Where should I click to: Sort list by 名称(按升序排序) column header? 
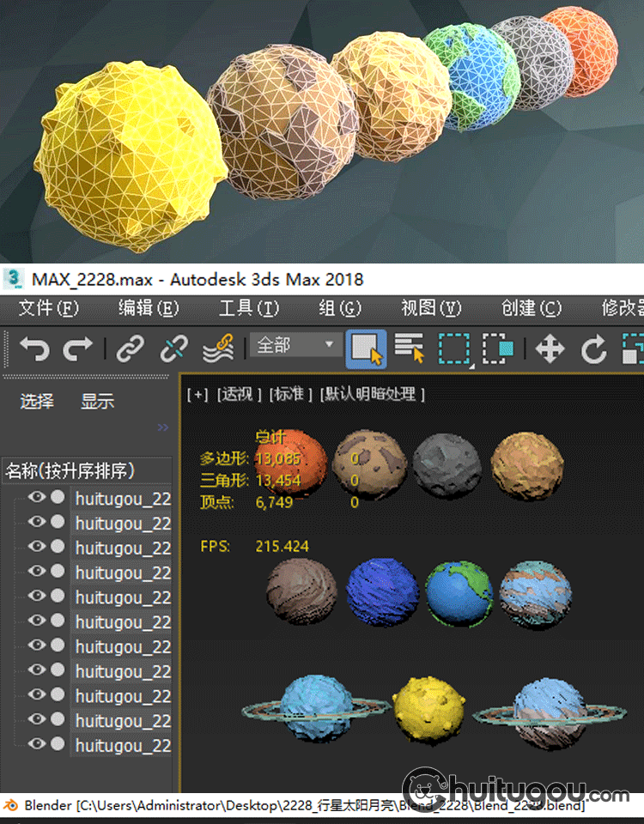(x=70, y=470)
